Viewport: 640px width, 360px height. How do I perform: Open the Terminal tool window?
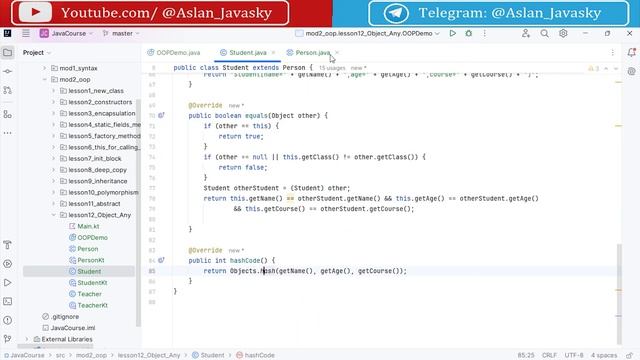pos(7,301)
